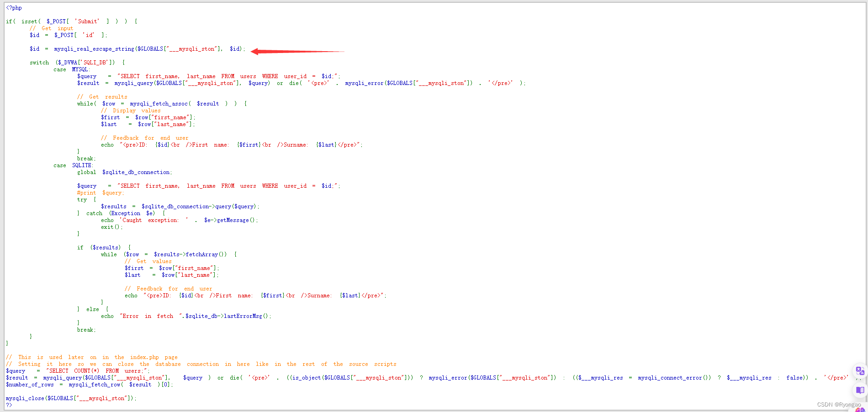
Task: Click the line if( isset( $_POST[ 'Submit' ] ) )
Action: 72,21
